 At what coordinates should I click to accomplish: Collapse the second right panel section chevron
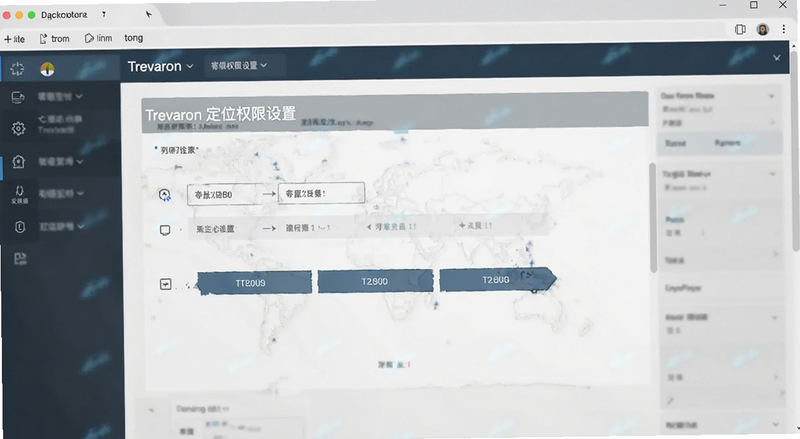pos(772,174)
